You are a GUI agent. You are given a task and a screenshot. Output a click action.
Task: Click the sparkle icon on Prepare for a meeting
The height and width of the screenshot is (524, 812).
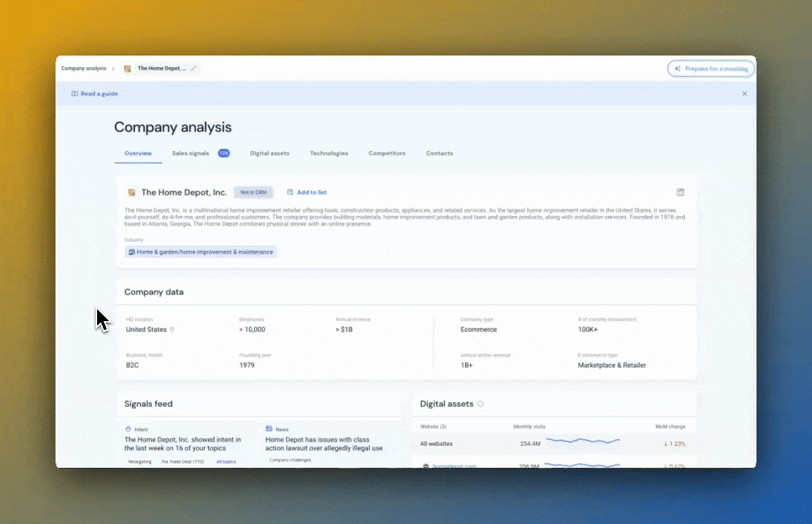pyautogui.click(x=678, y=69)
